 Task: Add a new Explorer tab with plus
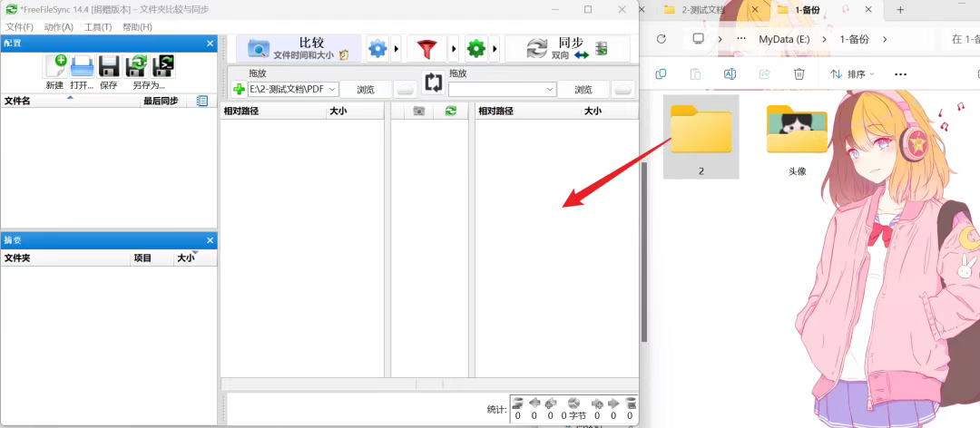click(901, 9)
